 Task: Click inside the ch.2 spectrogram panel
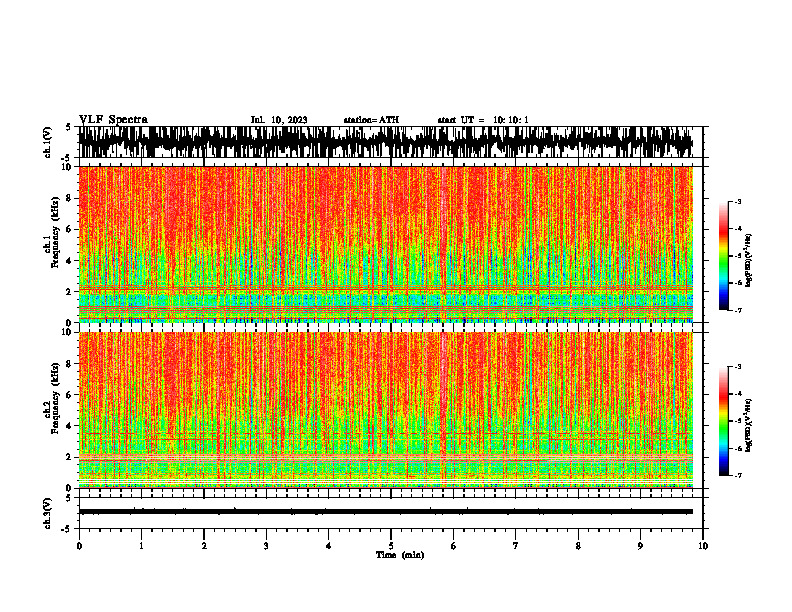pos(385,410)
